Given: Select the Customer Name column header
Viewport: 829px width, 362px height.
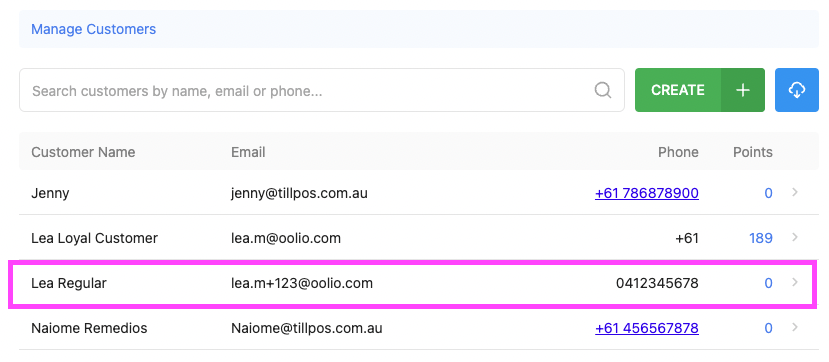Looking at the screenshot, I should (x=83, y=152).
